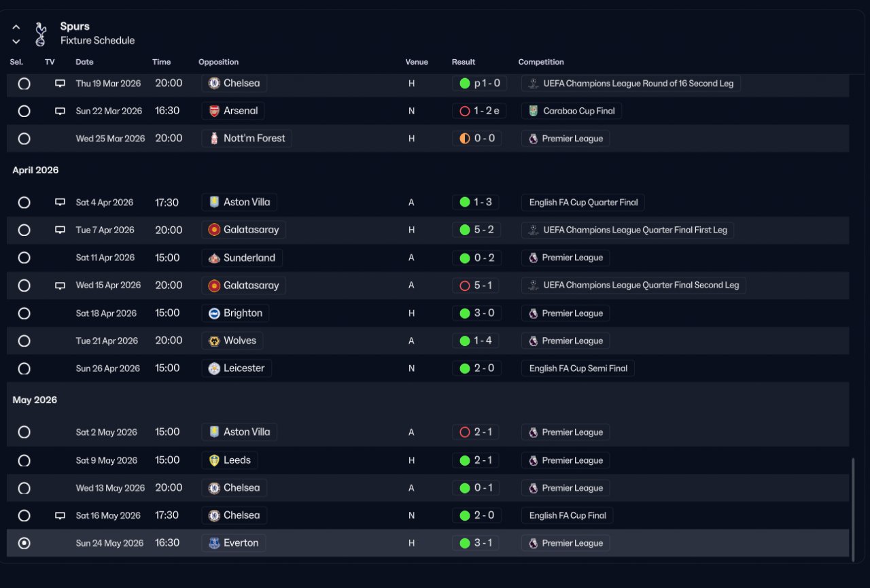The image size is (870, 588).
Task: Click the Chelsea crest in the 19 Mar row
Action: point(214,84)
